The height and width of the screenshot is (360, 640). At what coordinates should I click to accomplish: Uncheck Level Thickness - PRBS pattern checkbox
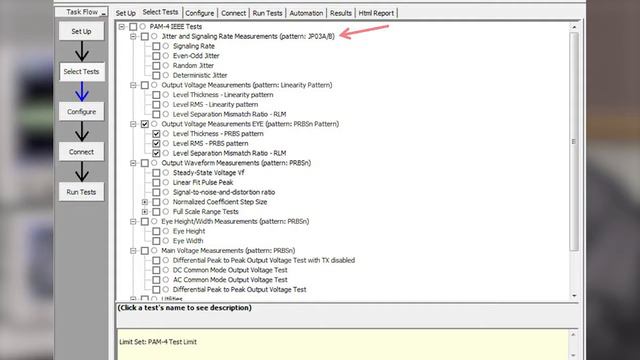tap(156, 133)
